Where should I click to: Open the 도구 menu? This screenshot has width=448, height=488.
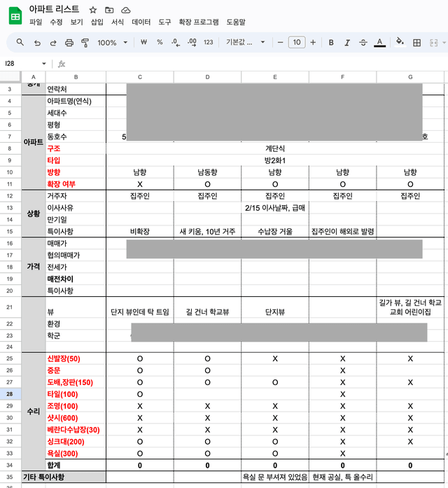[165, 22]
